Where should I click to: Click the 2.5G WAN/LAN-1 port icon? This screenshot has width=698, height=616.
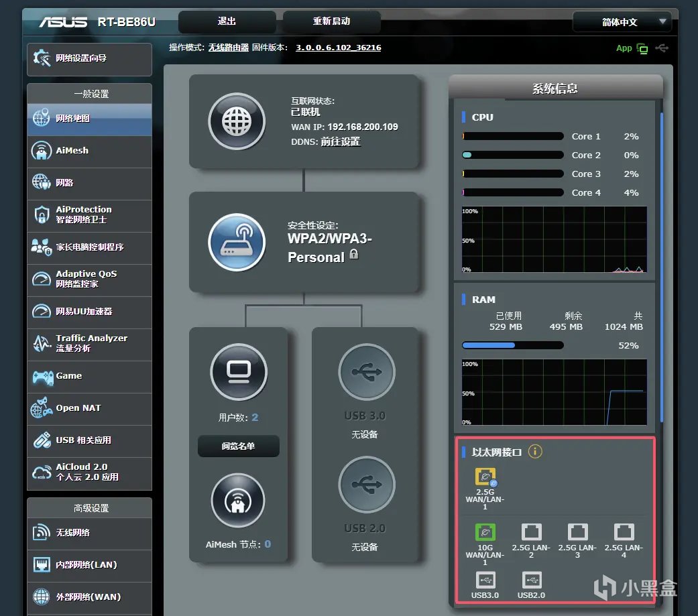[485, 477]
